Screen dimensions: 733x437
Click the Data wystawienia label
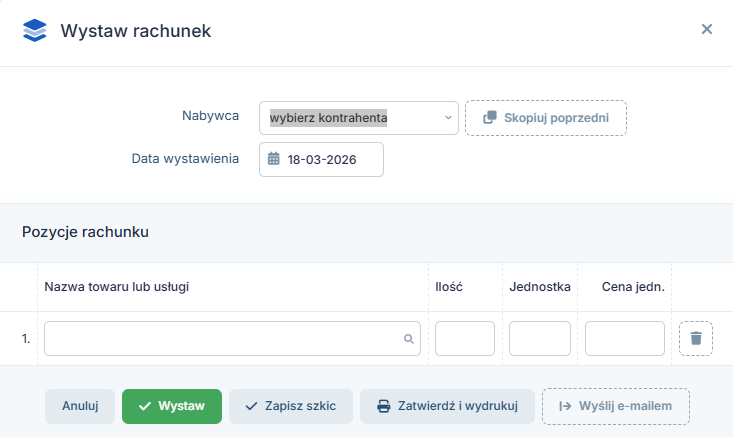185,158
